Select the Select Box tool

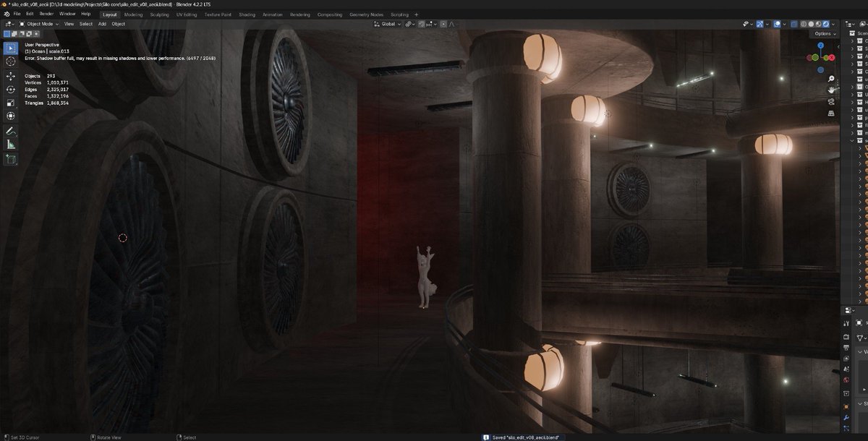pyautogui.click(x=11, y=48)
